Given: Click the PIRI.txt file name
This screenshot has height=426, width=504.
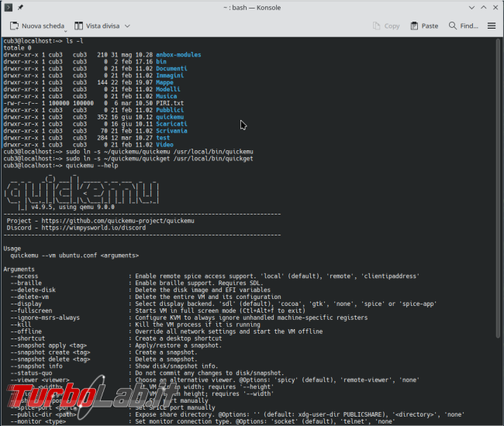Looking at the screenshot, I should pyautogui.click(x=170, y=103).
